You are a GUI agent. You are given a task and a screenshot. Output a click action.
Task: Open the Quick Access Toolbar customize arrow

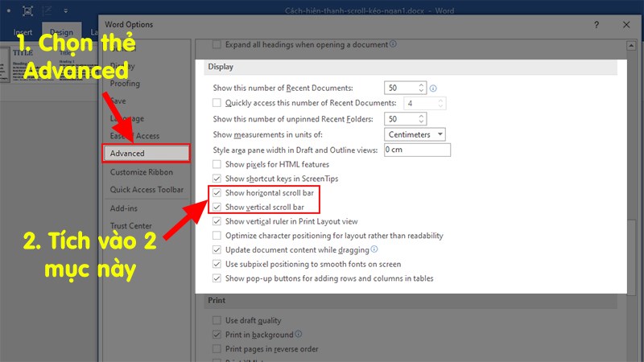pyautogui.click(x=66, y=11)
